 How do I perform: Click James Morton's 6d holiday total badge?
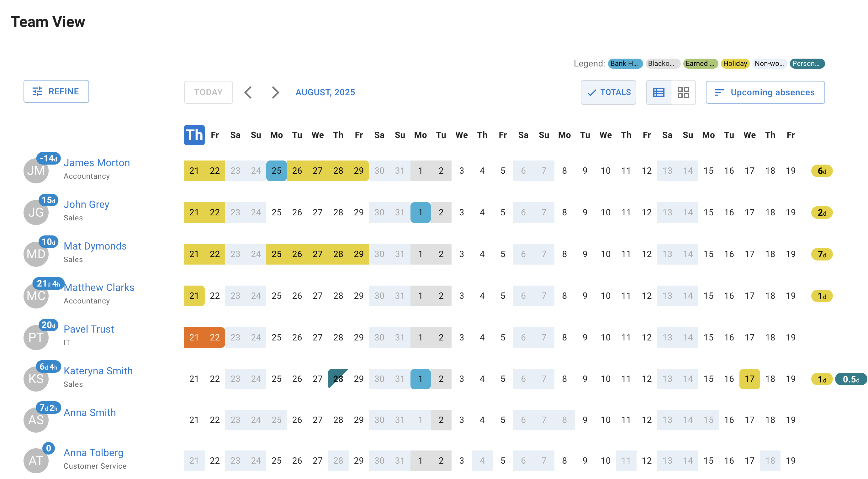tap(821, 171)
